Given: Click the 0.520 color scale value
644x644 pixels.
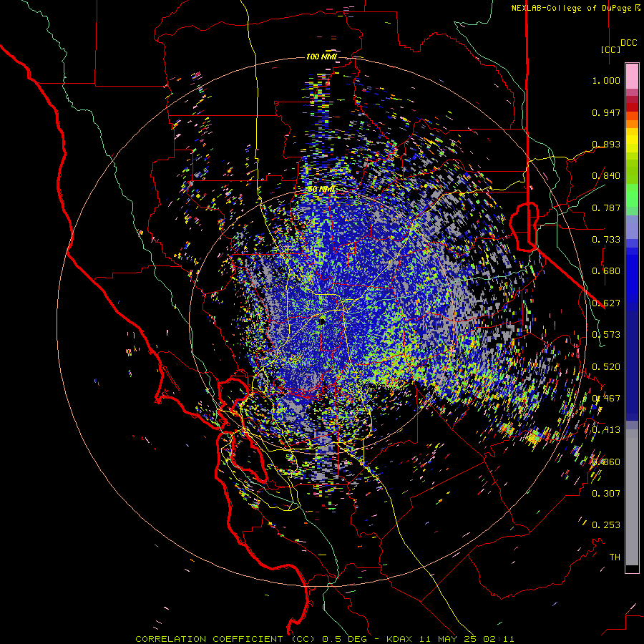Looking at the screenshot, I should (606, 367).
